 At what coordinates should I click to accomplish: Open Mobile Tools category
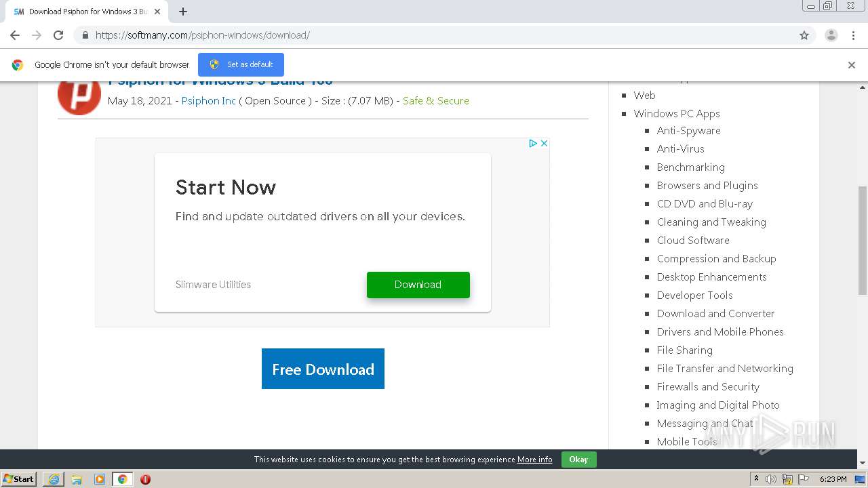686,441
